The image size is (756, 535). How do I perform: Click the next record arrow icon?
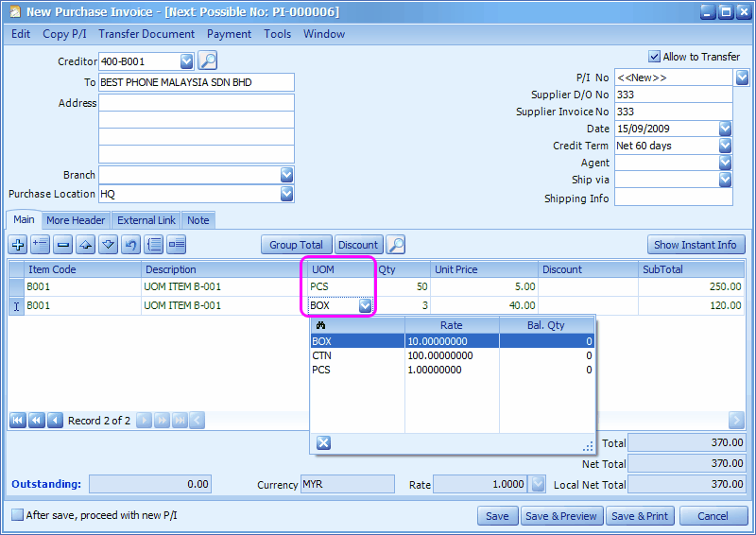pos(145,421)
